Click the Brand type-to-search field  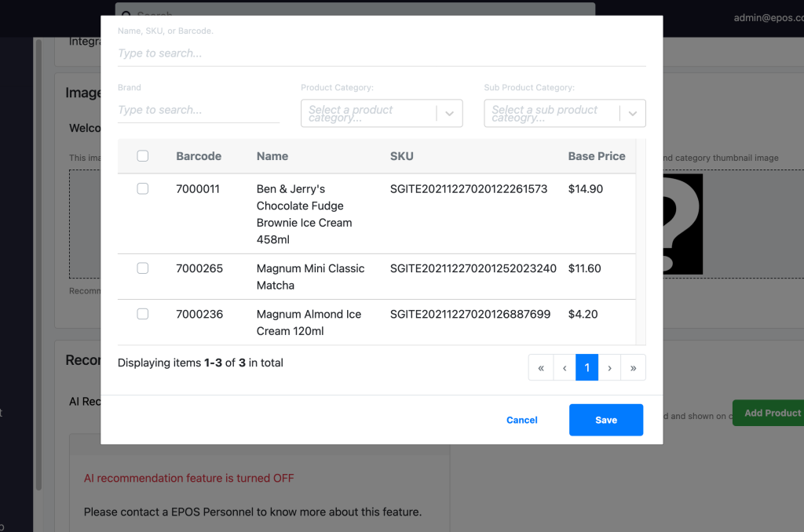[198, 109]
